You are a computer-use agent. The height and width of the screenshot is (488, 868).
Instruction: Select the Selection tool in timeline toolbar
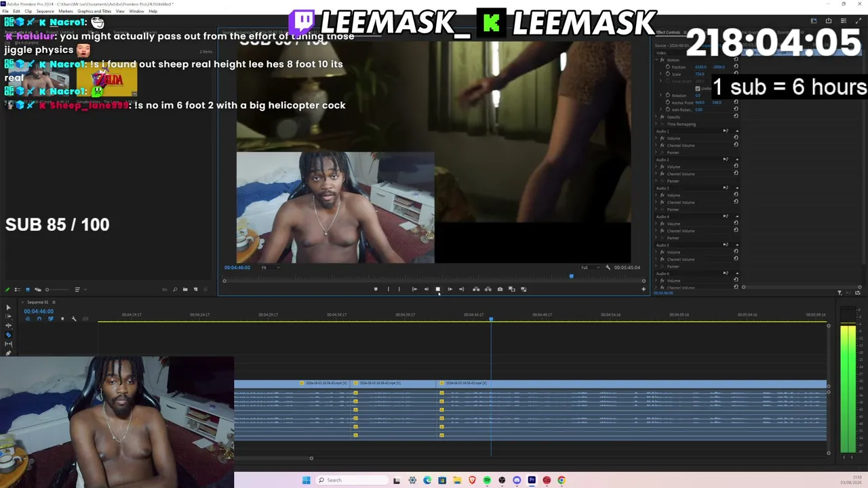coord(8,308)
